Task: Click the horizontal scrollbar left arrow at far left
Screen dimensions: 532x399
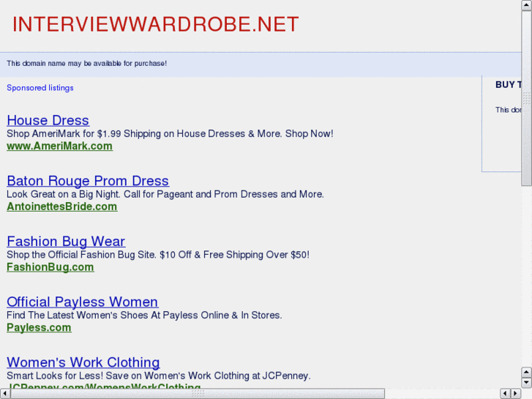Action: 5,394
